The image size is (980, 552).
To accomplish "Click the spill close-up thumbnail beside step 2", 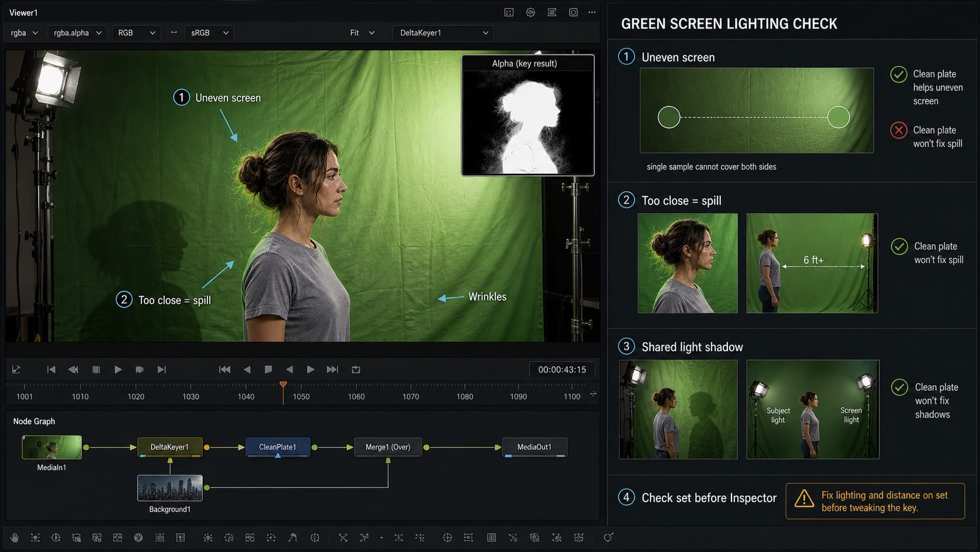I will (688, 263).
